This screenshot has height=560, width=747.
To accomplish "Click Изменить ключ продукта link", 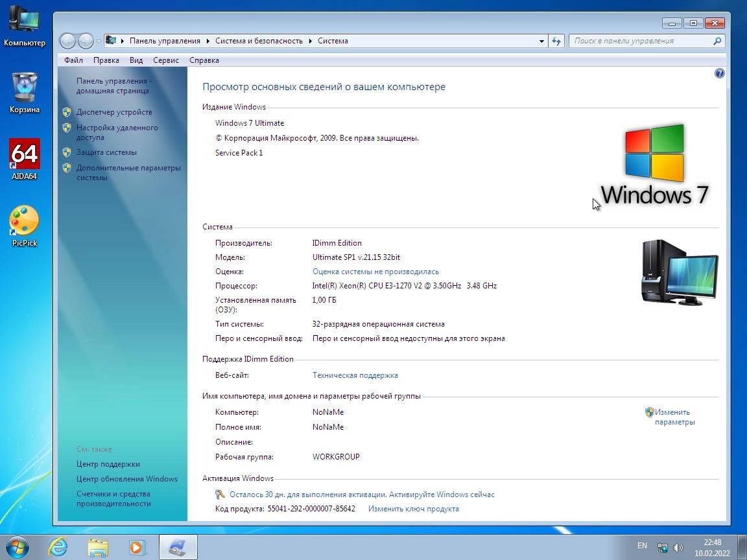I will coord(414,509).
